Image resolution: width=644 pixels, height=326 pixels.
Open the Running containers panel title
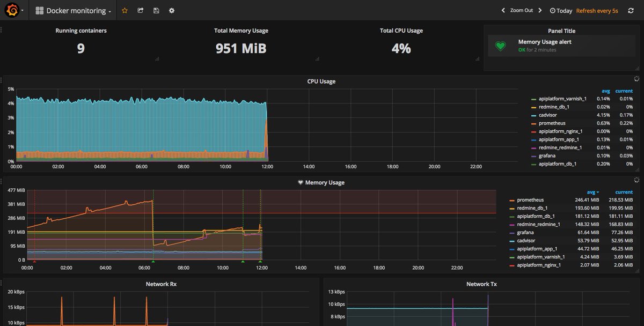tap(81, 31)
